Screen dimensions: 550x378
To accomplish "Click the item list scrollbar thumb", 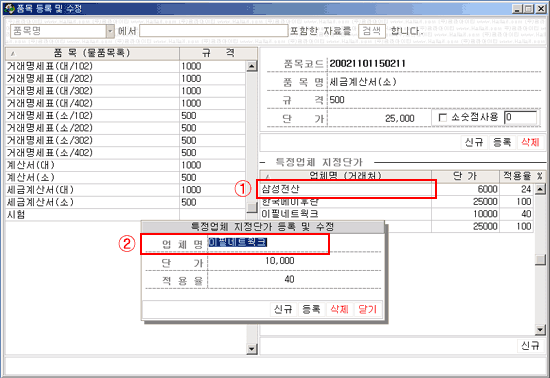I will [x=252, y=208].
